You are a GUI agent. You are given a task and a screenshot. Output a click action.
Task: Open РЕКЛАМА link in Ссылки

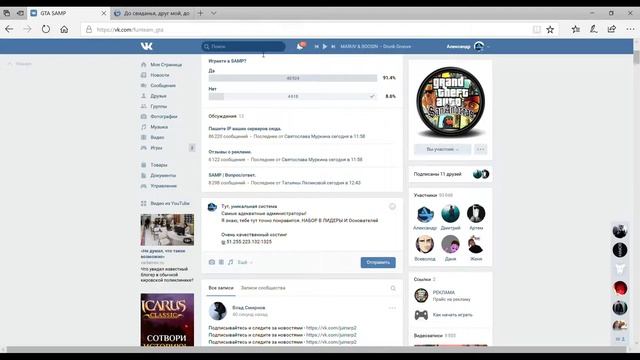(x=444, y=293)
